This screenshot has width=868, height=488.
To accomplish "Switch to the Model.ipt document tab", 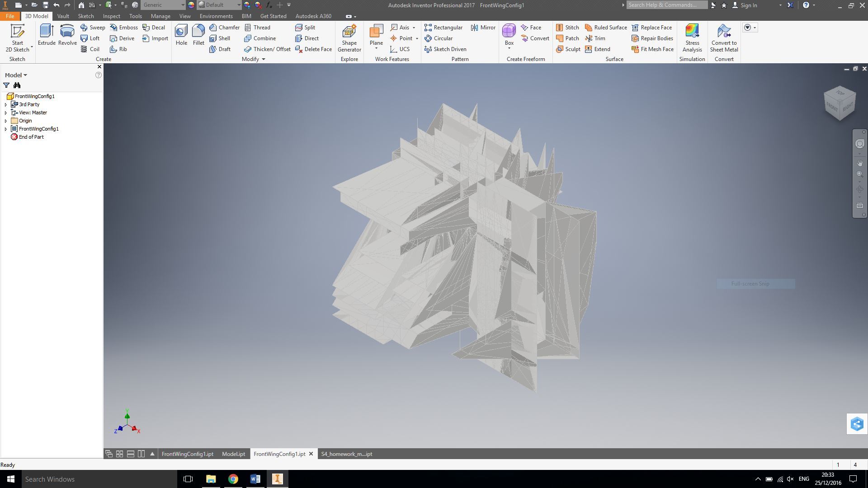I will [233, 454].
